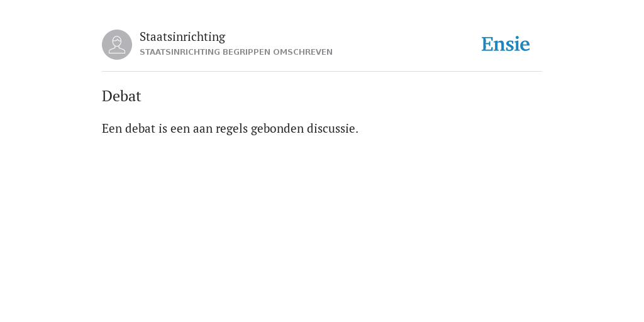Viewport: 644px width, 322px height.
Task: Click the author name Staatsinrichting
Action: pyautogui.click(x=182, y=36)
